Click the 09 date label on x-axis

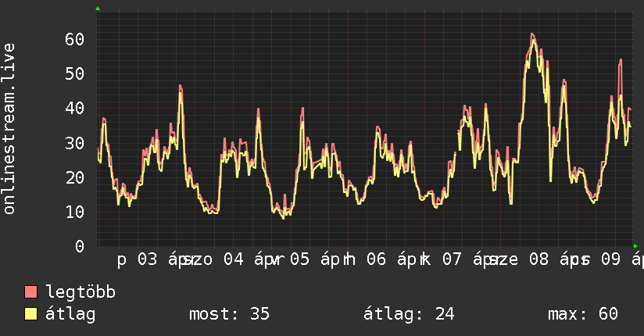click(x=610, y=259)
